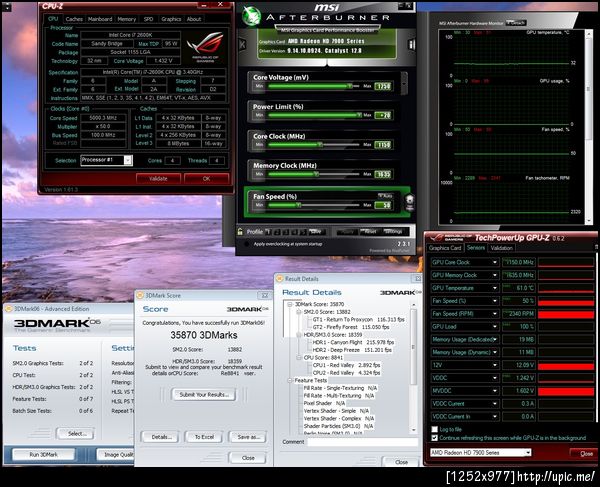The image size is (600, 487).
Task: Click the Afterburner fan user-define icon
Action: tap(410, 202)
